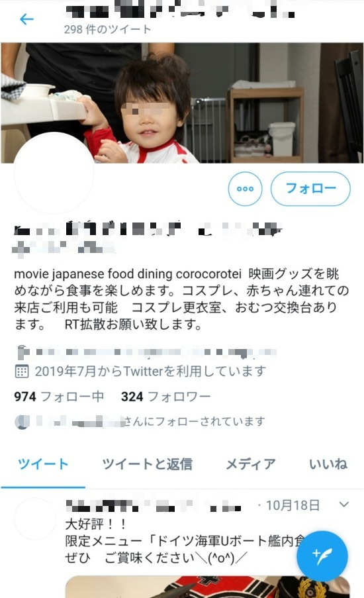
Task: Click the tweet author's avatar
Action: pyautogui.click(x=36, y=519)
